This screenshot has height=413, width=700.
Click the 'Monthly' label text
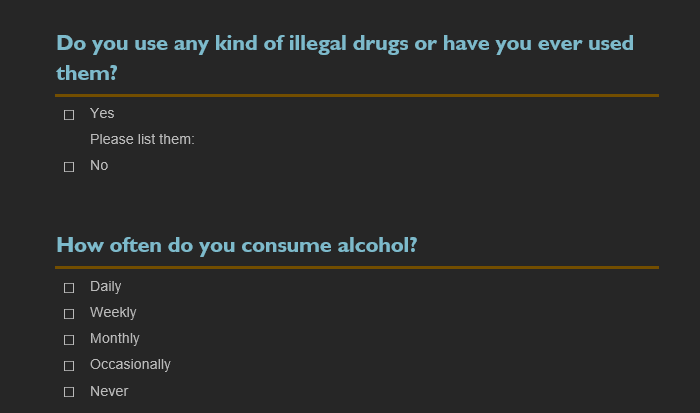115,338
